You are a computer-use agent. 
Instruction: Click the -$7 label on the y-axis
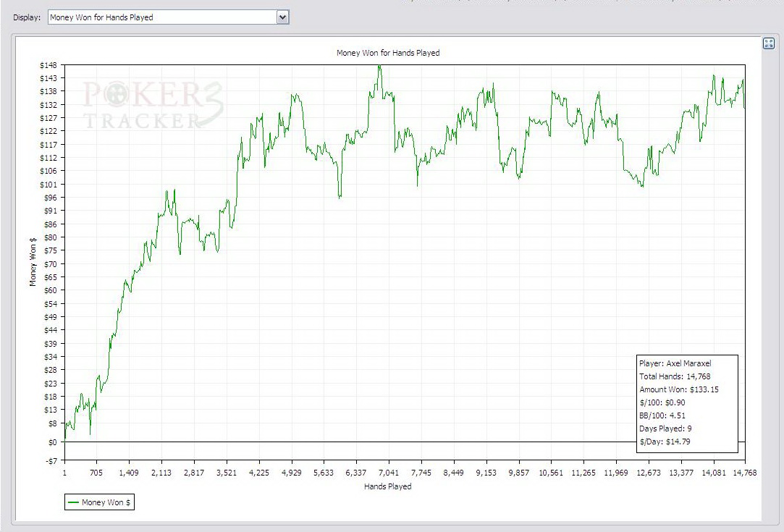click(50, 460)
